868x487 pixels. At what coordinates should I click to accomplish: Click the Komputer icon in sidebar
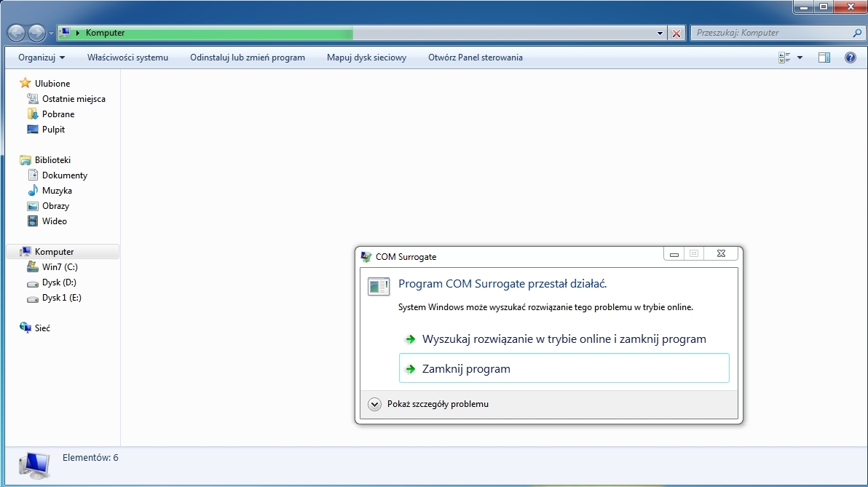click(x=25, y=252)
